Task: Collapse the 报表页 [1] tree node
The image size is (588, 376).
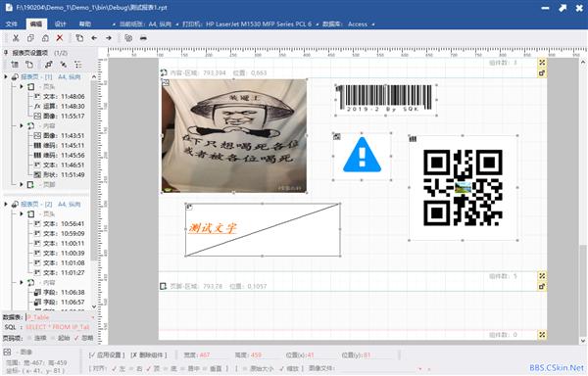Action: [x=6, y=76]
